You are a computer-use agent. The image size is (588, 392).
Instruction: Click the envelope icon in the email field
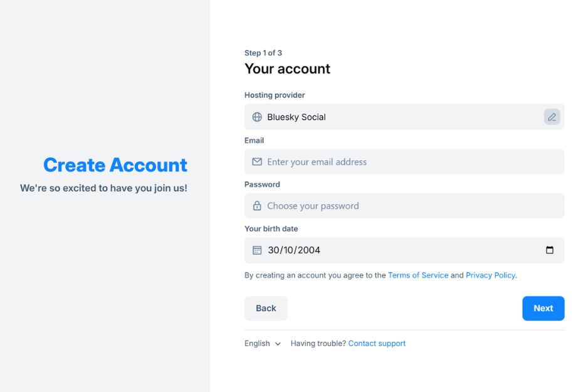(257, 162)
